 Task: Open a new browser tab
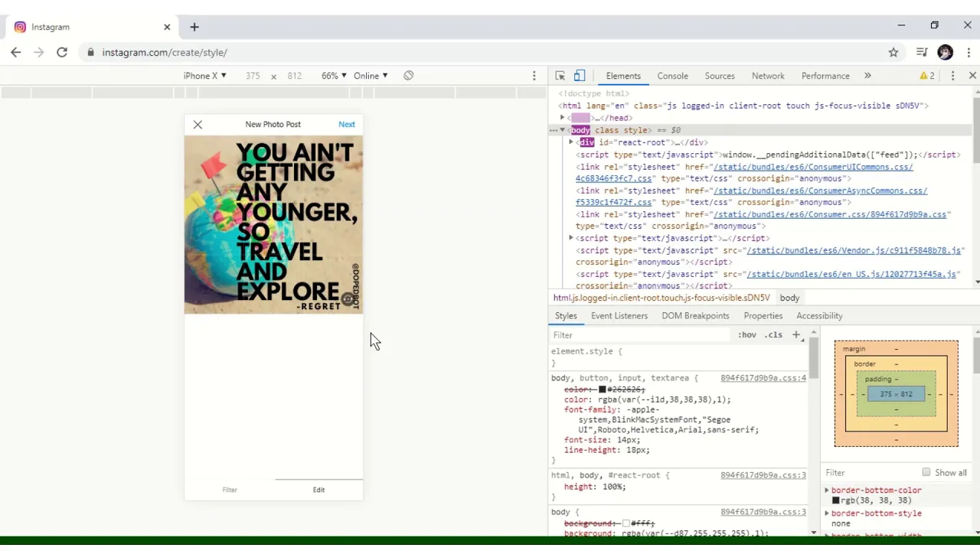click(x=194, y=27)
